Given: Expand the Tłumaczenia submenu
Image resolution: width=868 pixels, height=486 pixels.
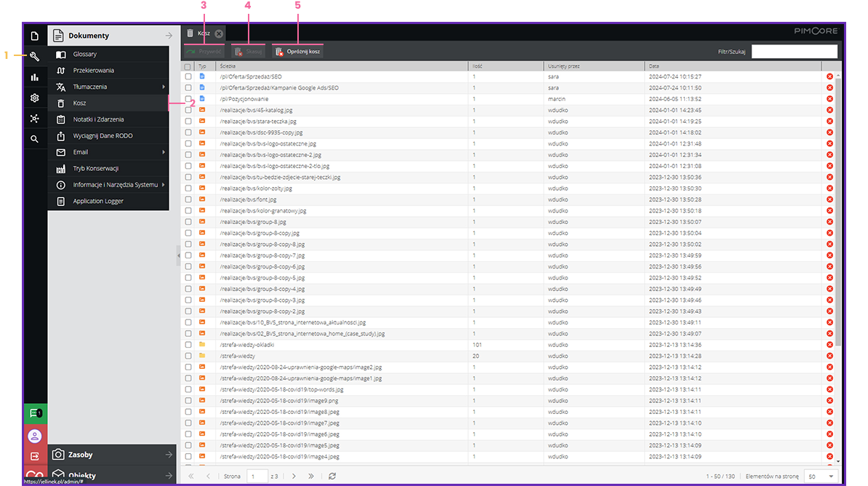Looking at the screenshot, I should [109, 87].
